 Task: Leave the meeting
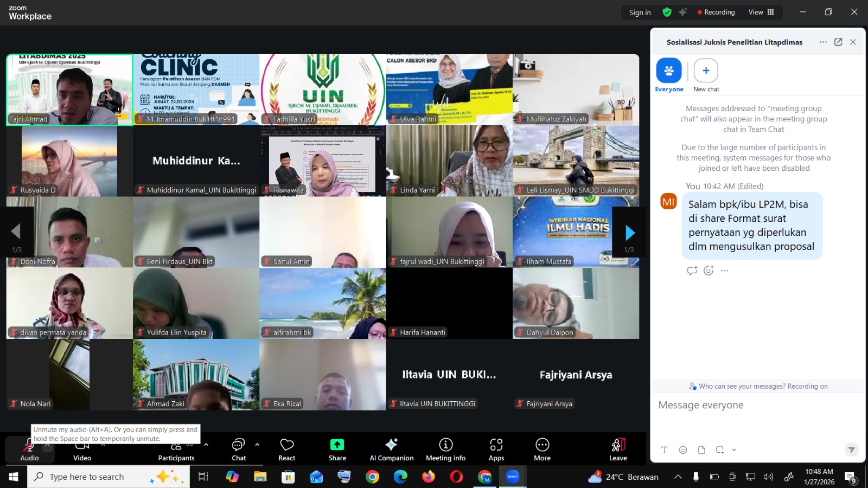(x=618, y=450)
